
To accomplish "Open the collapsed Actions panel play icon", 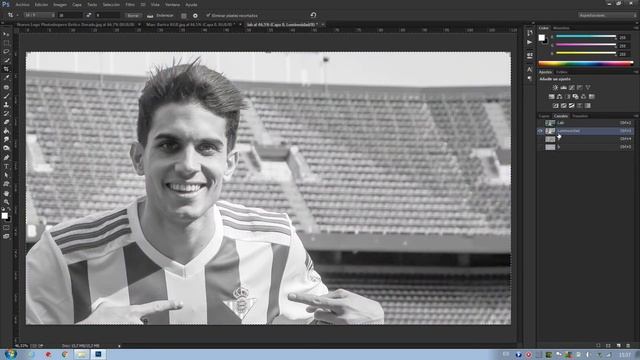I will [x=529, y=42].
